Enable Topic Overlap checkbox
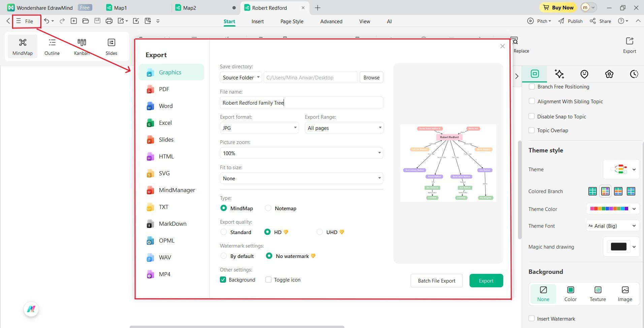The width and height of the screenshot is (644, 328). click(532, 130)
